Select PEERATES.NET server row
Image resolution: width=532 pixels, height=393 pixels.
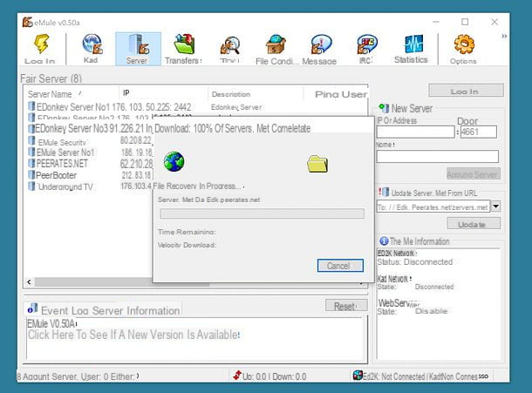pyautogui.click(x=90, y=164)
